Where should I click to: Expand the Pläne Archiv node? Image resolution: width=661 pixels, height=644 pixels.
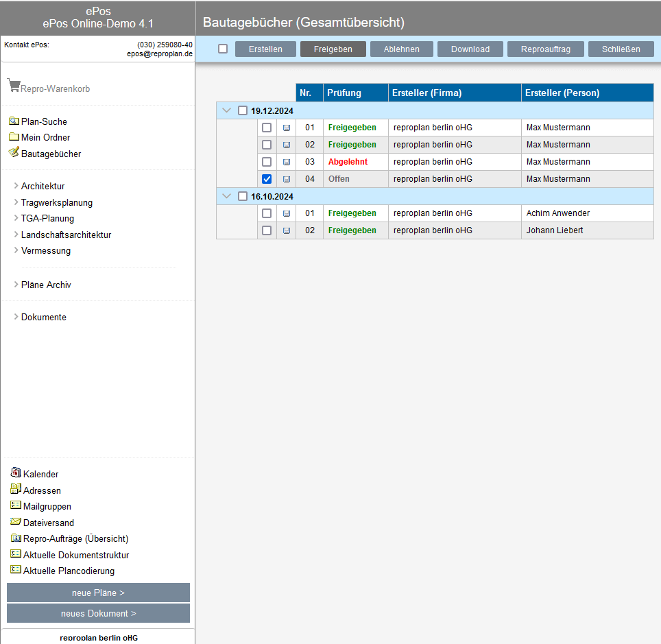(x=16, y=284)
